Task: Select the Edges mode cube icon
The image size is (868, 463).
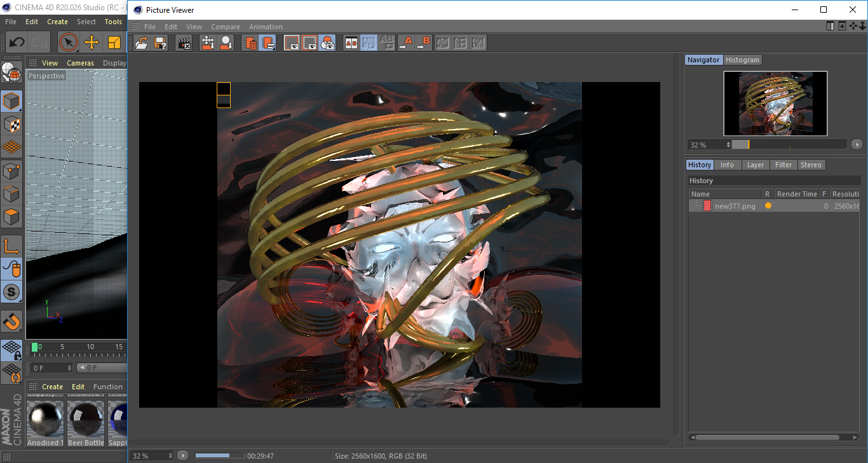Action: (x=11, y=193)
